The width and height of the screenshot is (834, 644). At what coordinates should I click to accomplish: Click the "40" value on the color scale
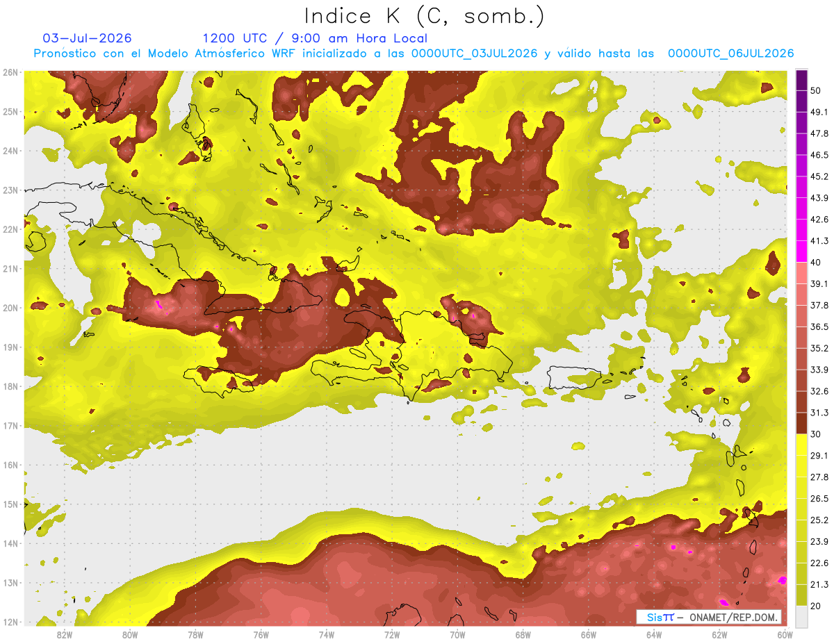coord(816,262)
